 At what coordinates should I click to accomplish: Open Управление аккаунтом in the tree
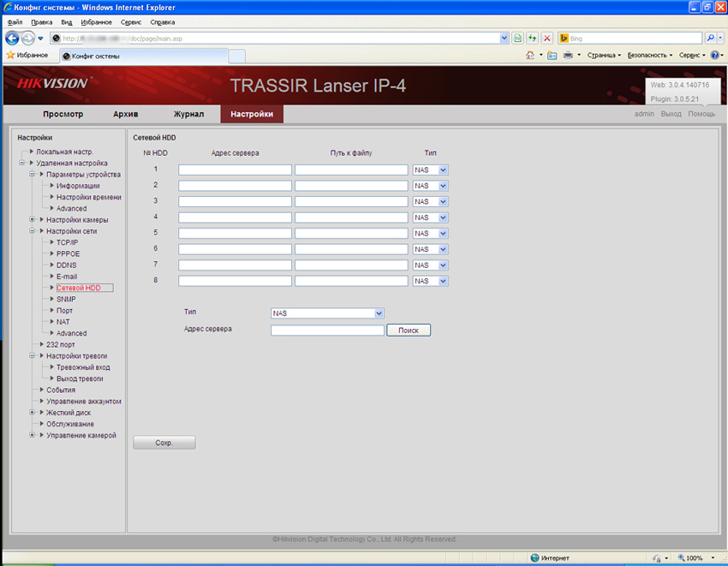[x=84, y=402]
